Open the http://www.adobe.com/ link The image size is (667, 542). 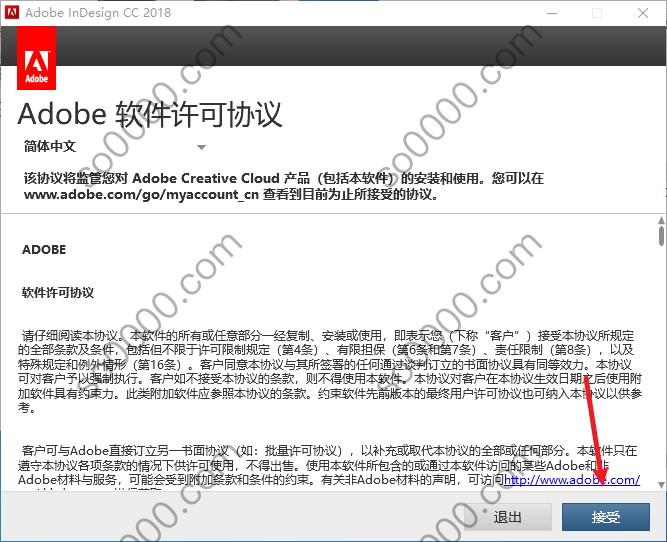click(572, 480)
